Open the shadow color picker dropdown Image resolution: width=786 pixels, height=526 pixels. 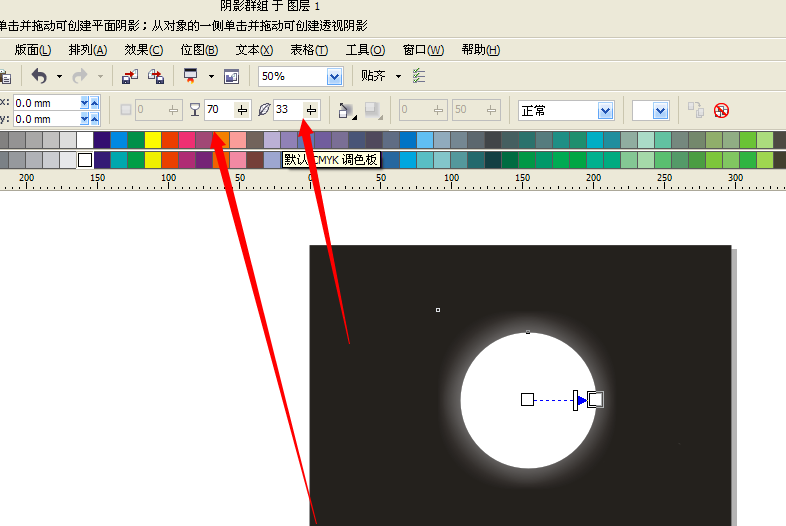tap(661, 110)
